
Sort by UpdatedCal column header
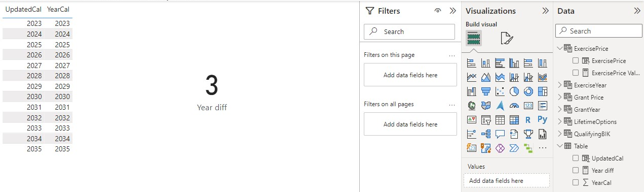tap(23, 9)
